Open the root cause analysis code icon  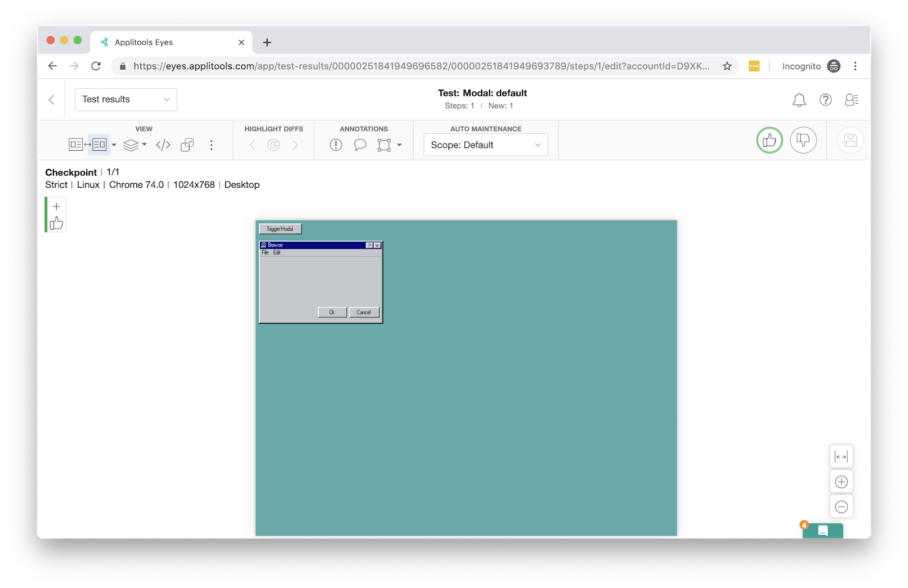click(163, 145)
